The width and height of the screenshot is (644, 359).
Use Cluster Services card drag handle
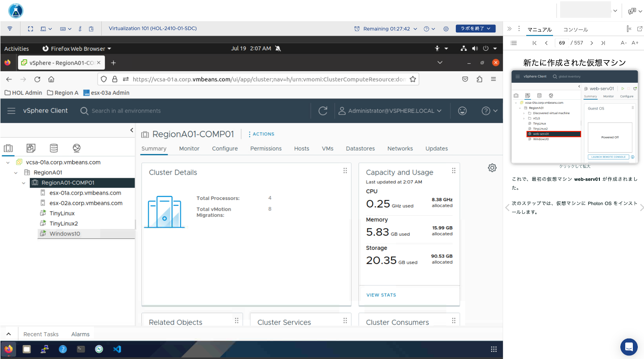coord(345,320)
